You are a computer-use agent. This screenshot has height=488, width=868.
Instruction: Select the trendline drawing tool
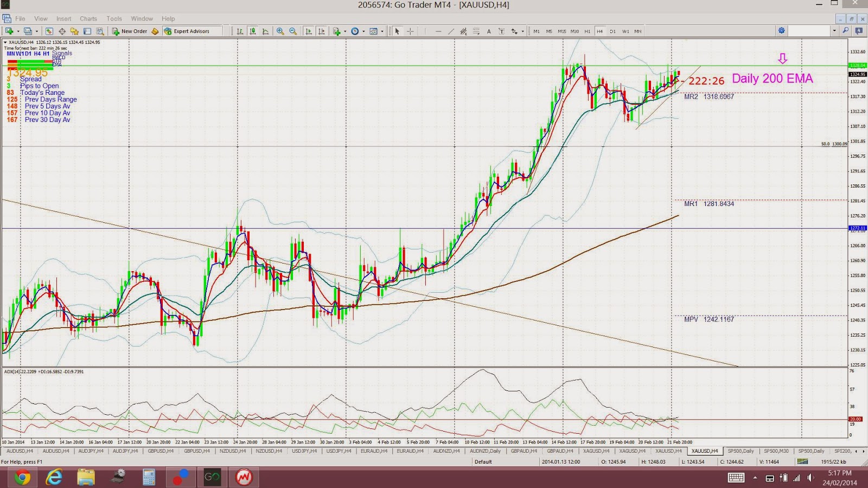tap(451, 31)
